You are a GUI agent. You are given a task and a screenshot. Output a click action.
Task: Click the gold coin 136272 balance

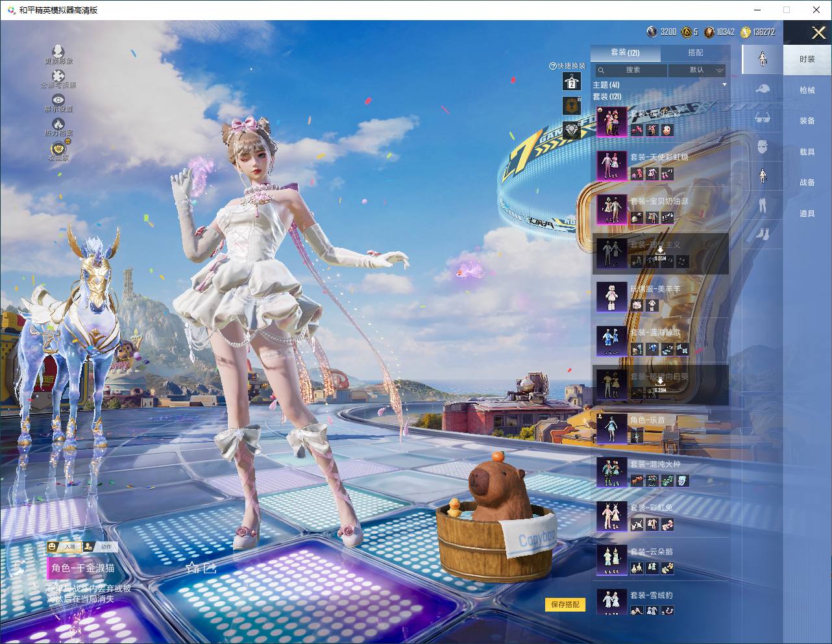(758, 32)
